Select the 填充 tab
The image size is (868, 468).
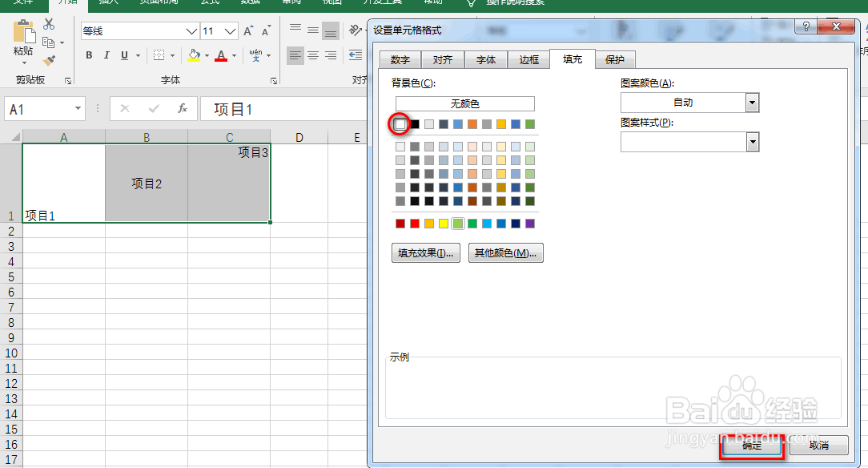coord(573,58)
